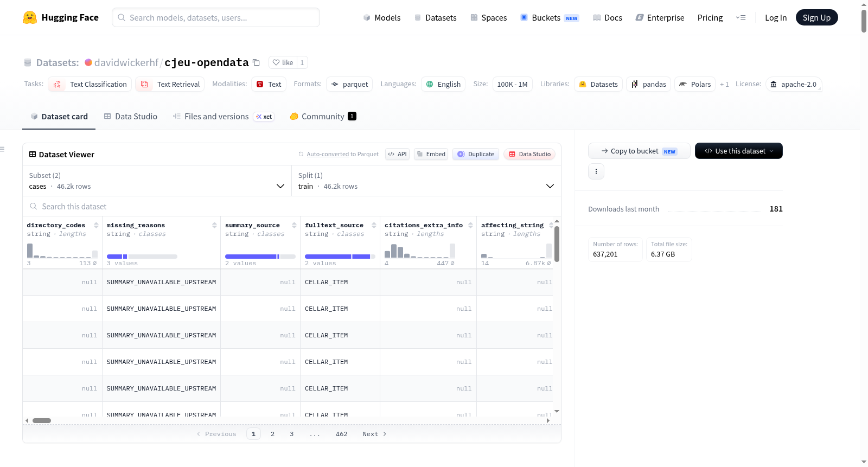Click the table's horizontal scrollbar thumb

pos(42,420)
